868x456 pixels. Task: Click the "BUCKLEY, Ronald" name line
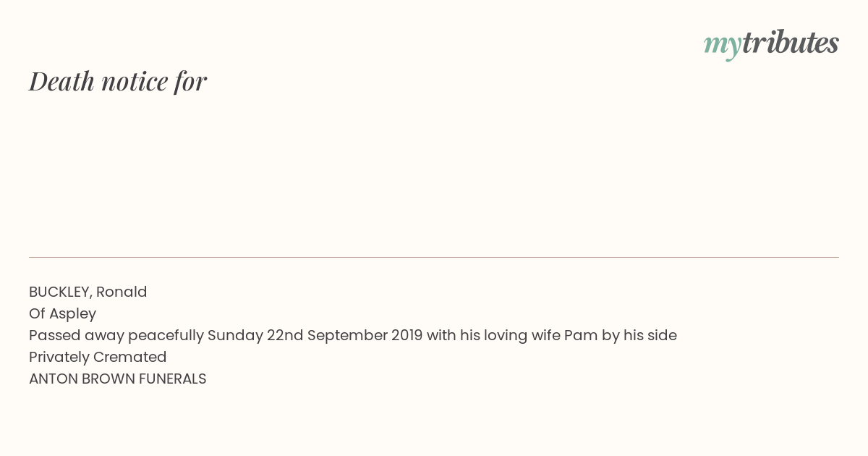tap(88, 292)
